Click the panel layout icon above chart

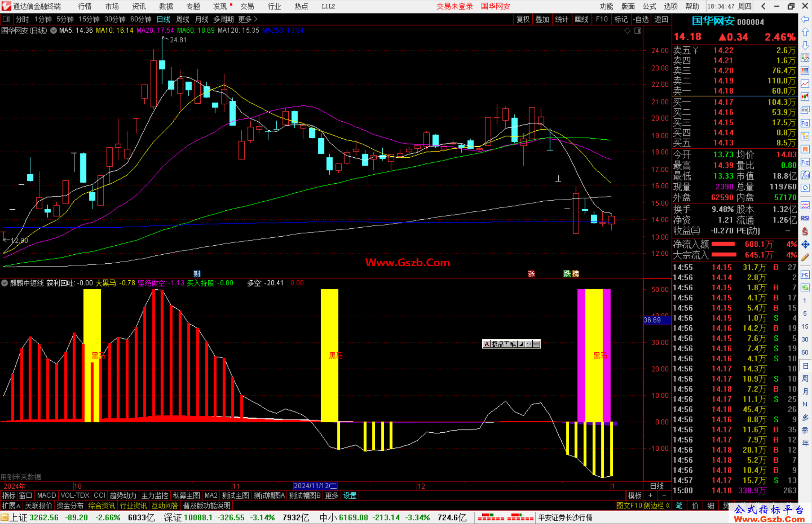point(638,31)
